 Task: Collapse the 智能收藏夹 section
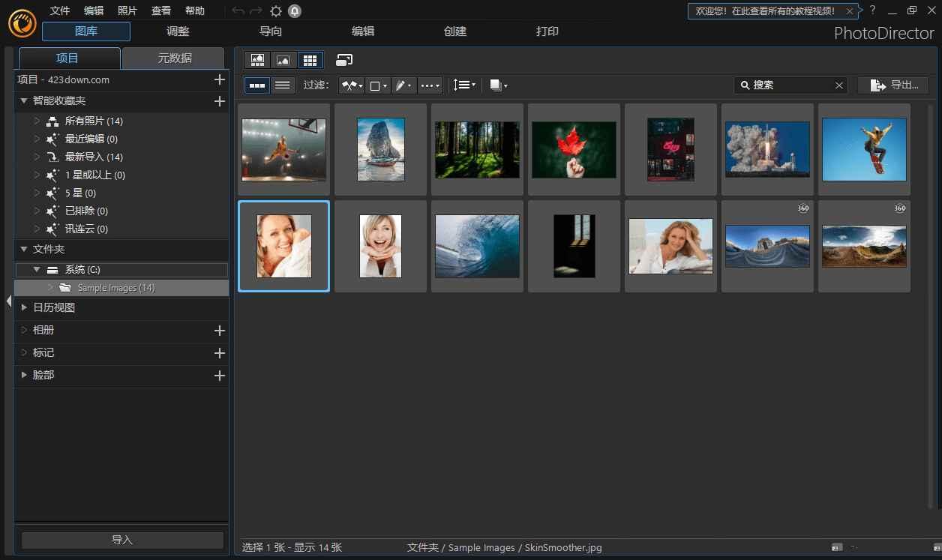[23, 100]
